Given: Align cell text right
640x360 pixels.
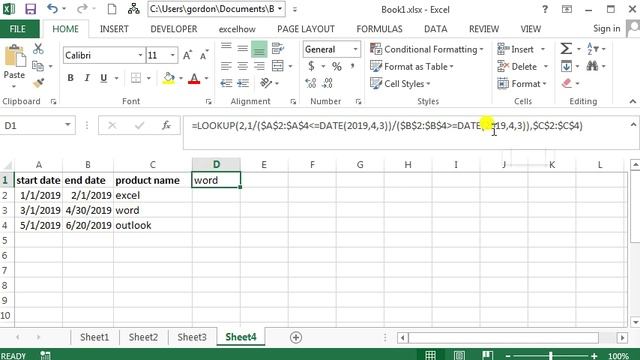Looking at the screenshot, I should (x=259, y=66).
